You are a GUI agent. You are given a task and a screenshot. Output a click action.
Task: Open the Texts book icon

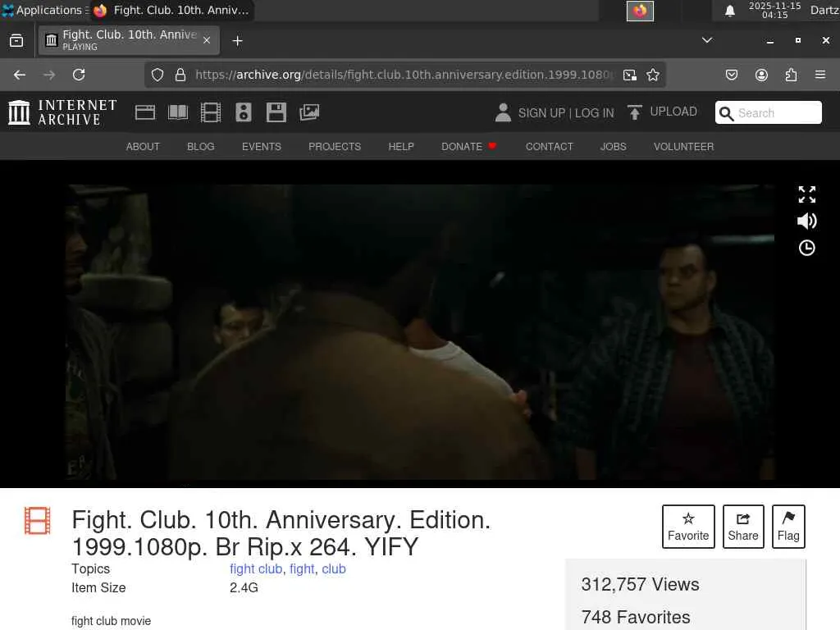(x=178, y=112)
